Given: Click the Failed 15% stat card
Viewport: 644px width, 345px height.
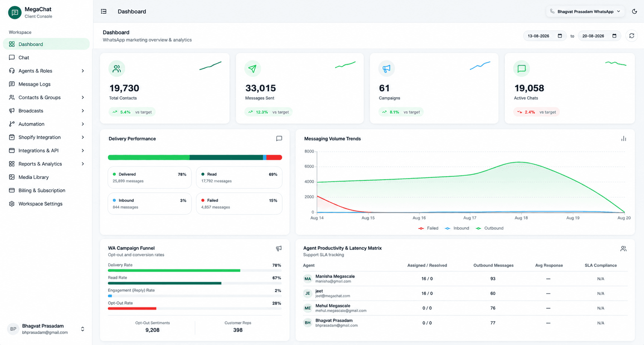Looking at the screenshot, I should tap(239, 204).
